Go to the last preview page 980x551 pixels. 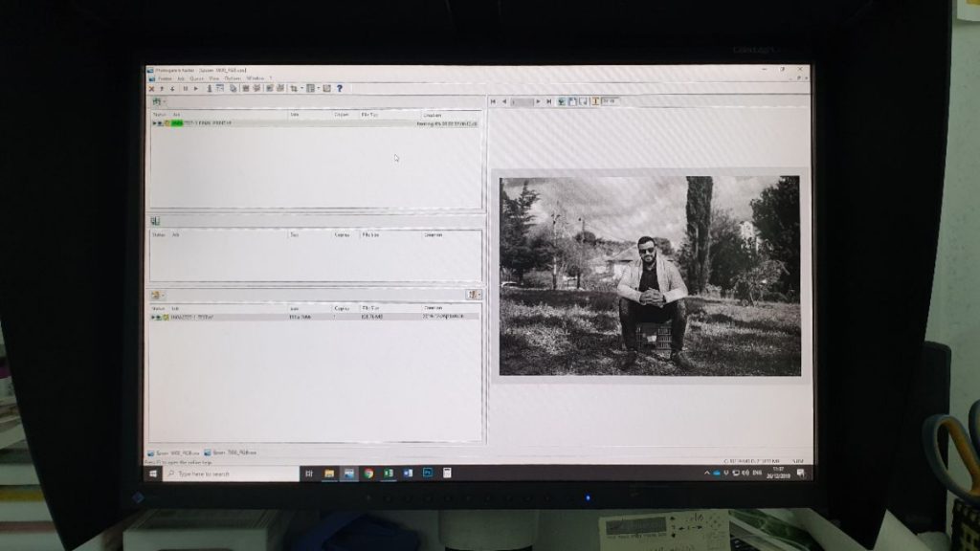[x=548, y=100]
